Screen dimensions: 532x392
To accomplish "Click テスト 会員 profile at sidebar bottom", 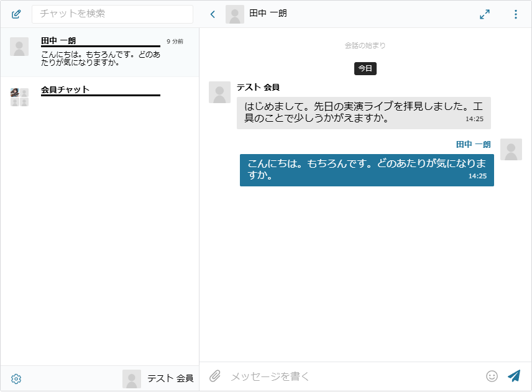I will pos(158,378).
